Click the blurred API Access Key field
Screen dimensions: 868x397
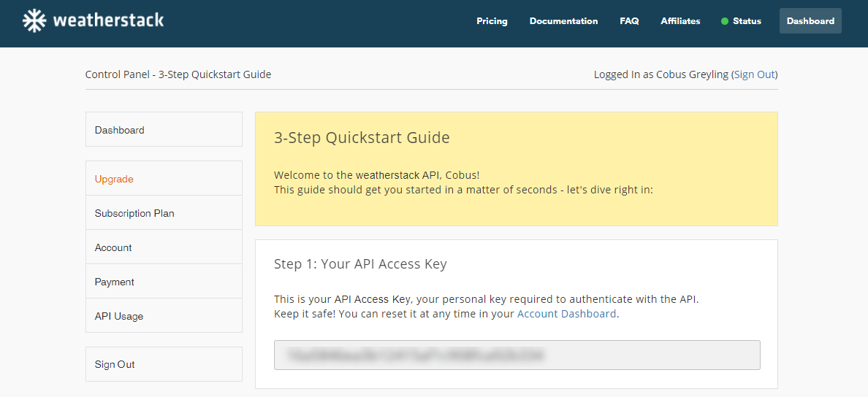517,355
